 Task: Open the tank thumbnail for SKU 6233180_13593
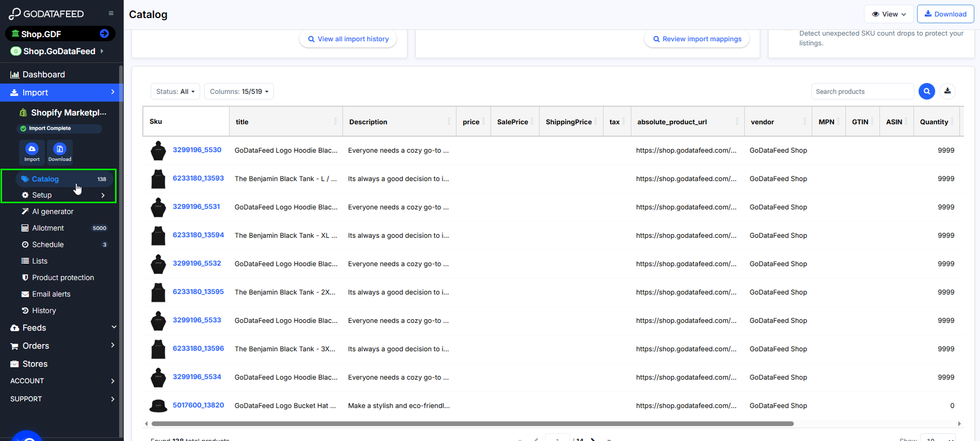[x=158, y=179]
